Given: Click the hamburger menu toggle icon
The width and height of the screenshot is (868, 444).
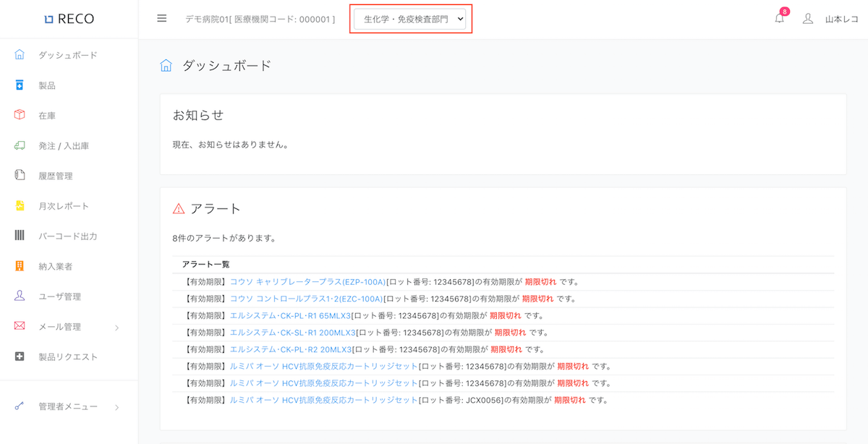Looking at the screenshot, I should tap(162, 19).
